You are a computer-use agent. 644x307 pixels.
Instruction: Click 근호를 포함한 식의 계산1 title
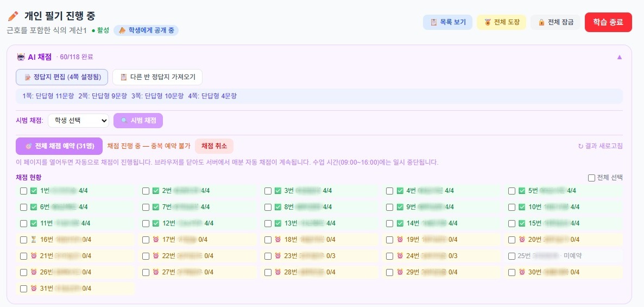click(x=47, y=30)
